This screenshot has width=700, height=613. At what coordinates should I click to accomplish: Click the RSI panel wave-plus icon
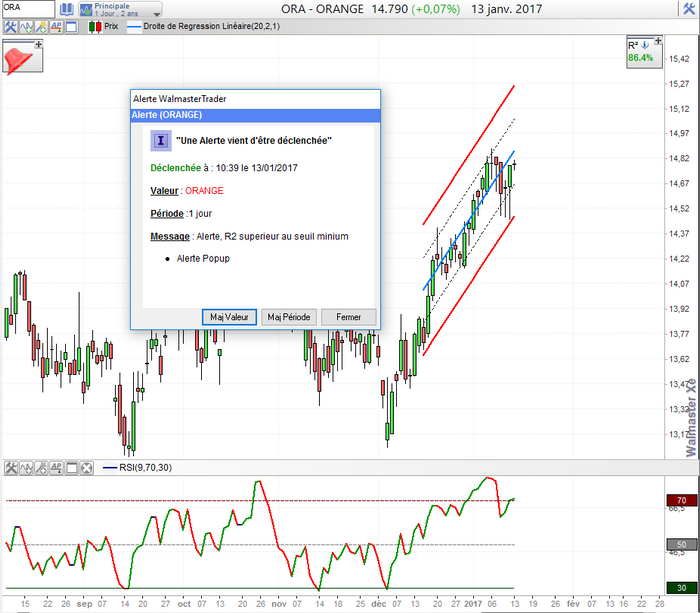click(x=26, y=468)
